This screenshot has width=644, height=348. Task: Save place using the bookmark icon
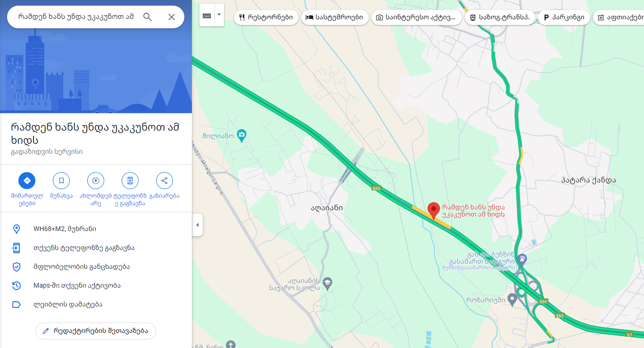pyautogui.click(x=61, y=181)
